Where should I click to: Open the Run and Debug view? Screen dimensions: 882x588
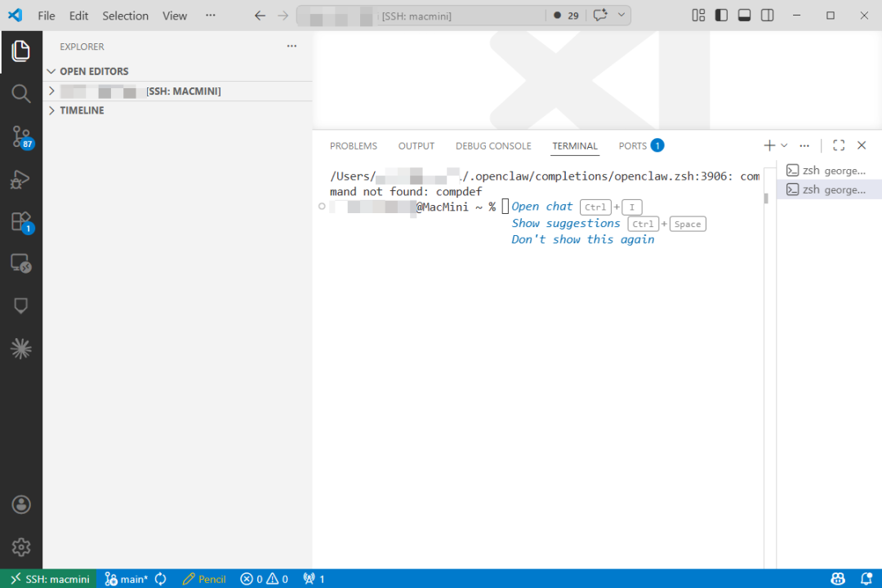click(20, 180)
